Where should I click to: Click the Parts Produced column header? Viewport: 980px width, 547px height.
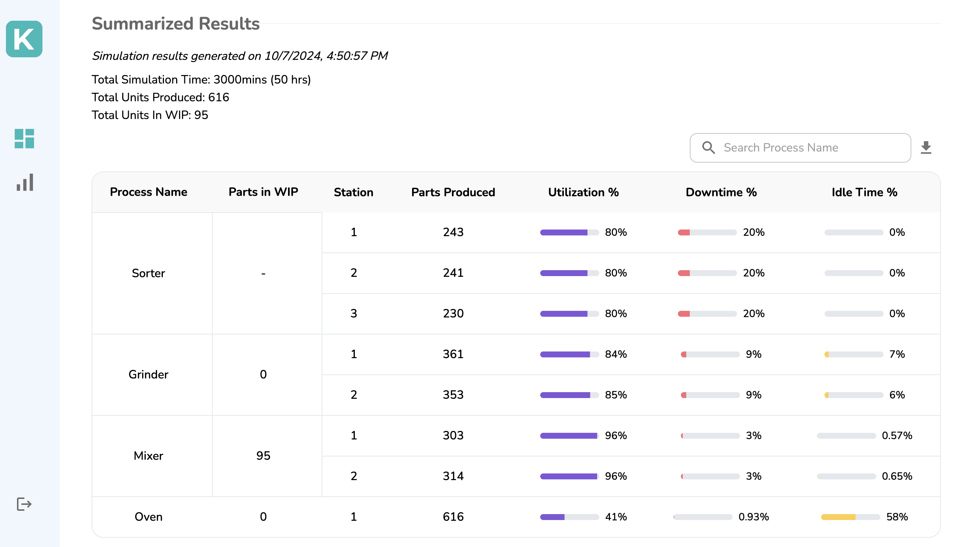coord(453,192)
